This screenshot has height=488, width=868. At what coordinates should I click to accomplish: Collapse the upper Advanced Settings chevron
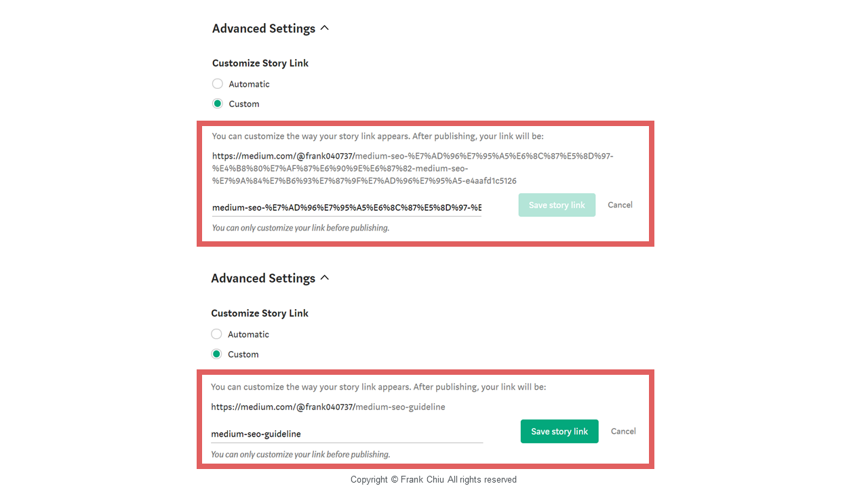pyautogui.click(x=325, y=28)
